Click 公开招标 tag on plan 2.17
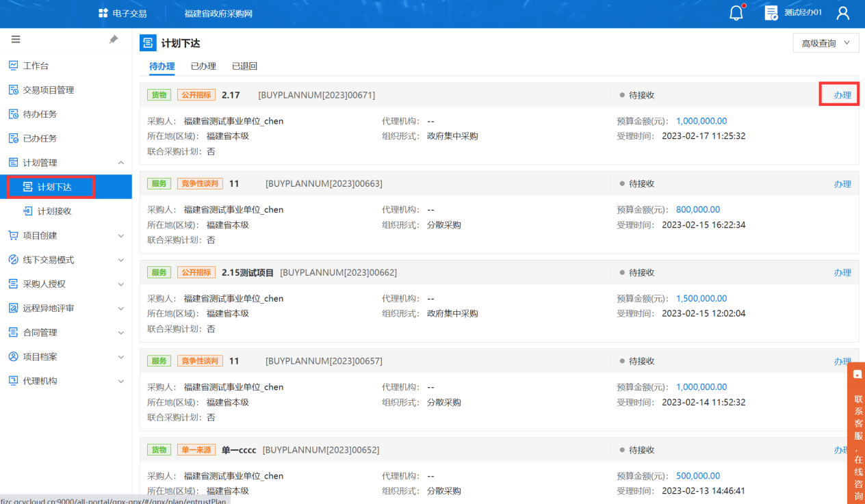Image resolution: width=865 pixels, height=504 pixels. point(196,95)
